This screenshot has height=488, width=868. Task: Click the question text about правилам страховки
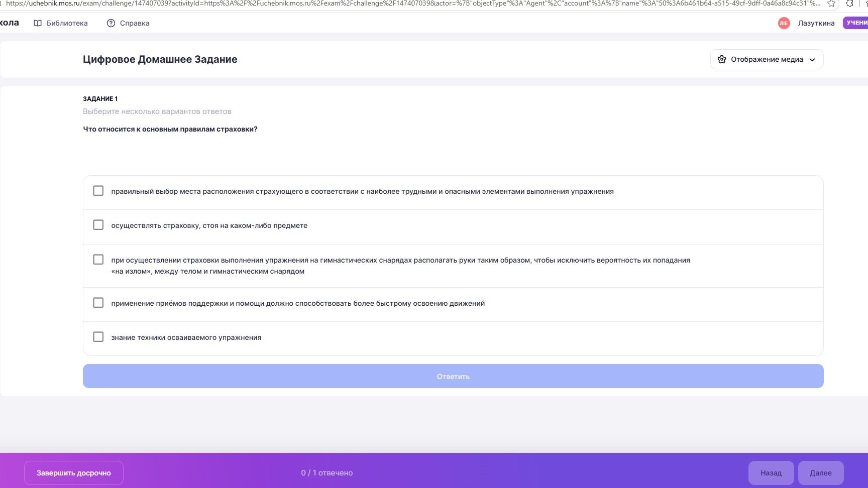click(x=170, y=129)
